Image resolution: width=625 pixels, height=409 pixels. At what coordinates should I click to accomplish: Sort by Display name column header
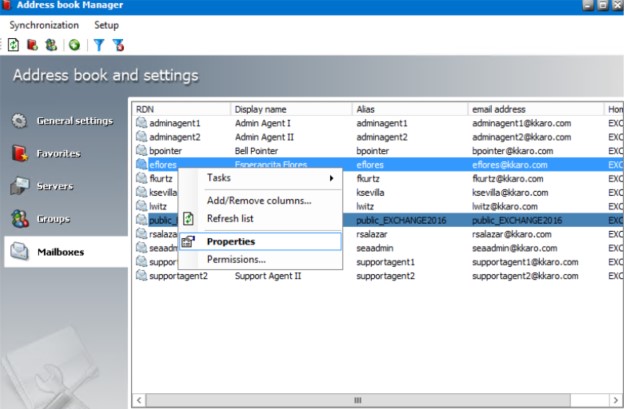pyautogui.click(x=290, y=108)
